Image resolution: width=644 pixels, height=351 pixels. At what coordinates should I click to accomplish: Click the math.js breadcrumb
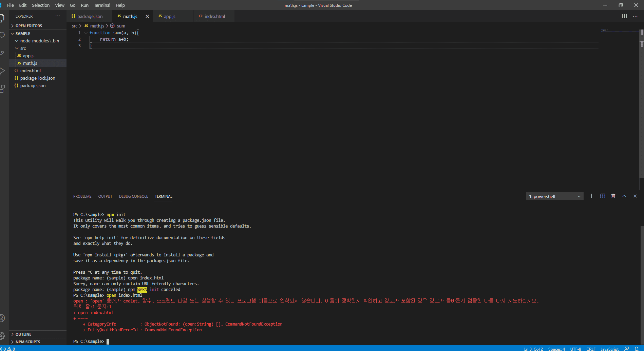pos(97,26)
